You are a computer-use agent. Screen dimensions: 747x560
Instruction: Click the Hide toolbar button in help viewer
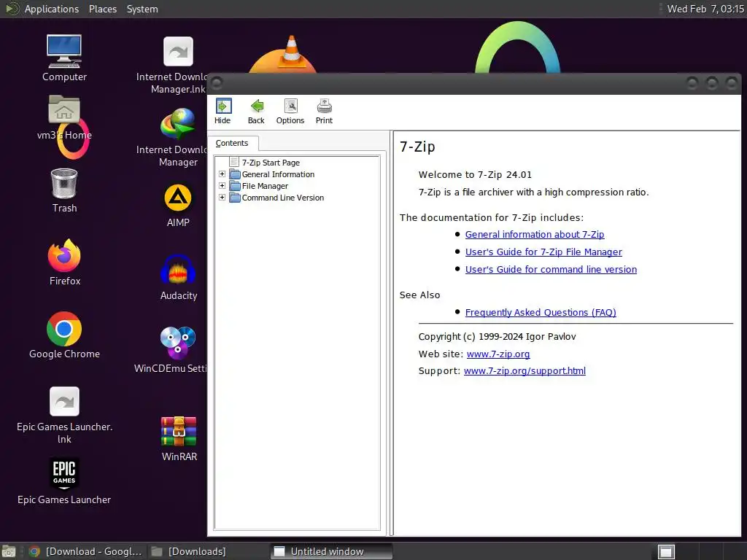222,112
